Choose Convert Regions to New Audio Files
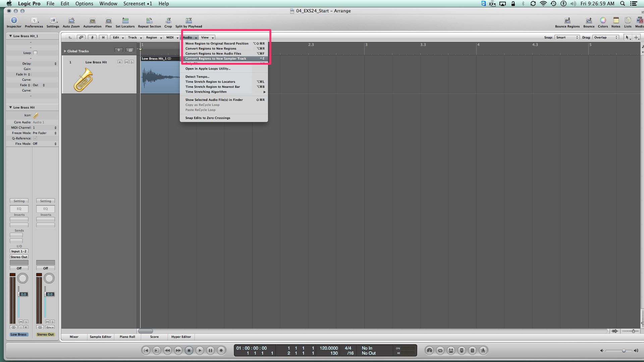The height and width of the screenshot is (362, 644). (x=224, y=54)
